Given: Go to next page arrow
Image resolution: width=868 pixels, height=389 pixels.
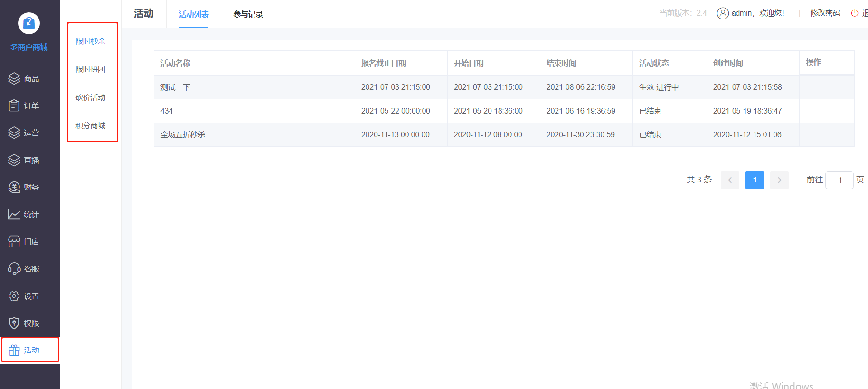Looking at the screenshot, I should click(779, 180).
